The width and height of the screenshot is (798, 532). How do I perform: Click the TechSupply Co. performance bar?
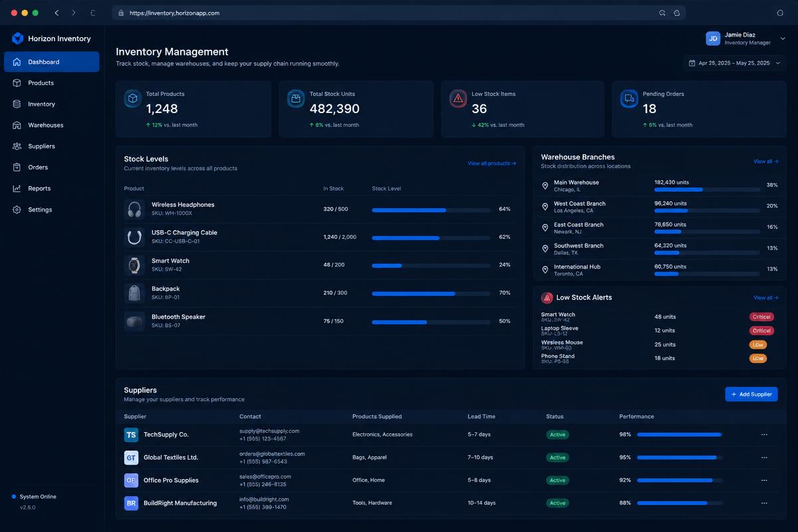[x=680, y=434]
